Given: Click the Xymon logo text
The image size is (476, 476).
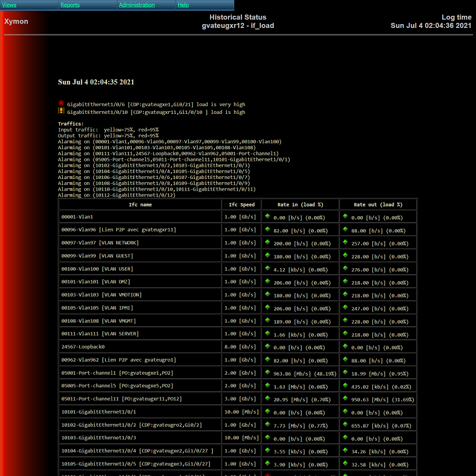Looking at the screenshot, I should [x=16, y=21].
